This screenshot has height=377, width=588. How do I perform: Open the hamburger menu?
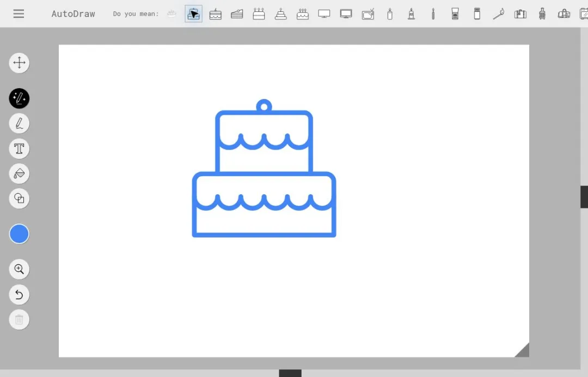[19, 14]
